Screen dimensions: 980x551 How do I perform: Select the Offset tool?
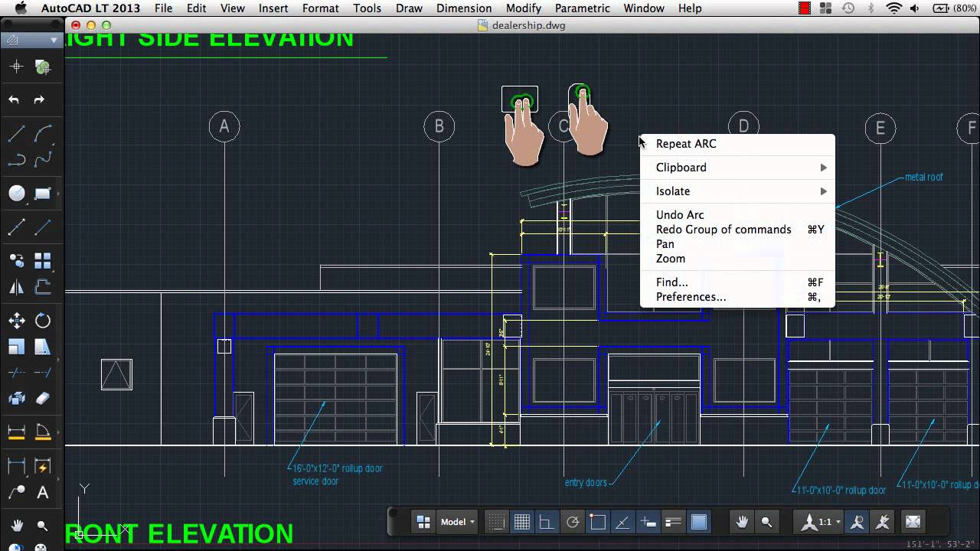[43, 288]
